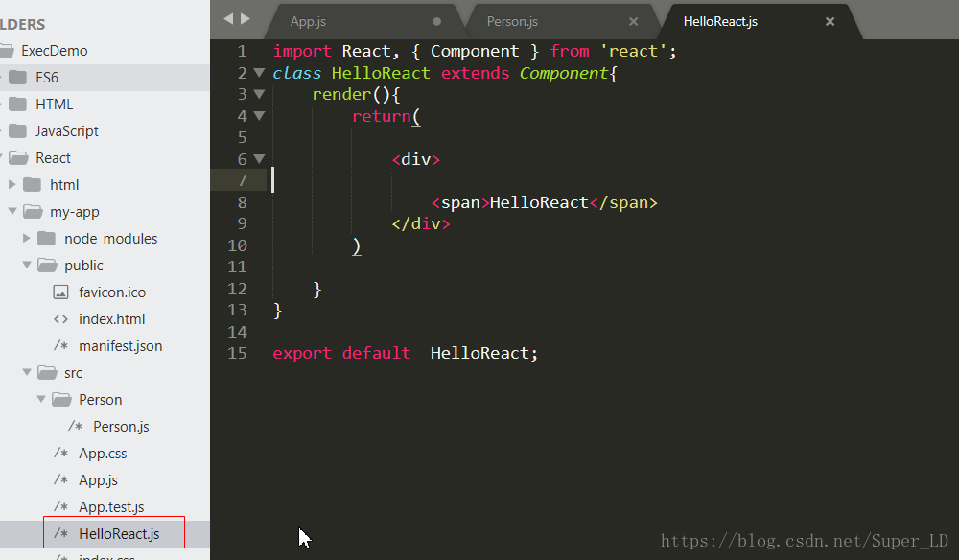
Task: Select the HelloReact.js tab
Action: (720, 21)
